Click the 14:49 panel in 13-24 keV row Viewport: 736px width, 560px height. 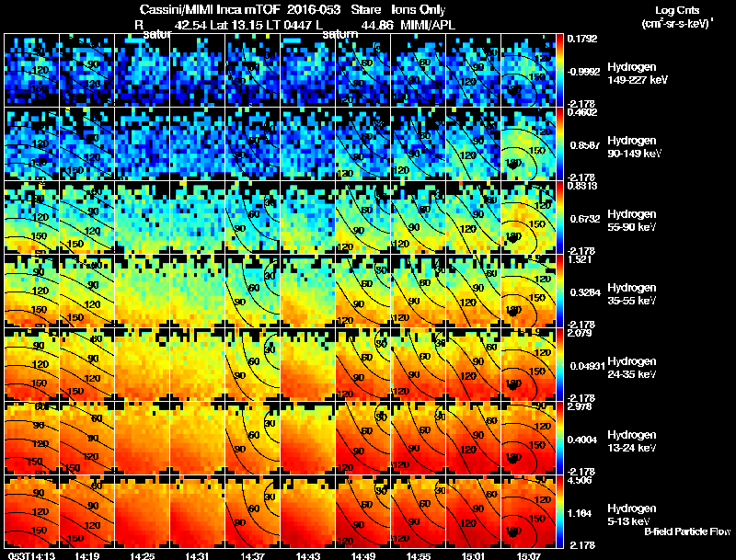coord(363,438)
